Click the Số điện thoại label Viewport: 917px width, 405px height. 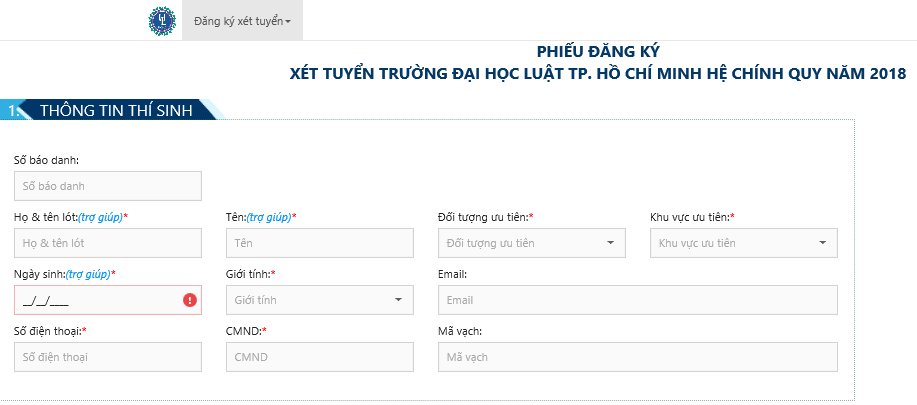pos(48,331)
